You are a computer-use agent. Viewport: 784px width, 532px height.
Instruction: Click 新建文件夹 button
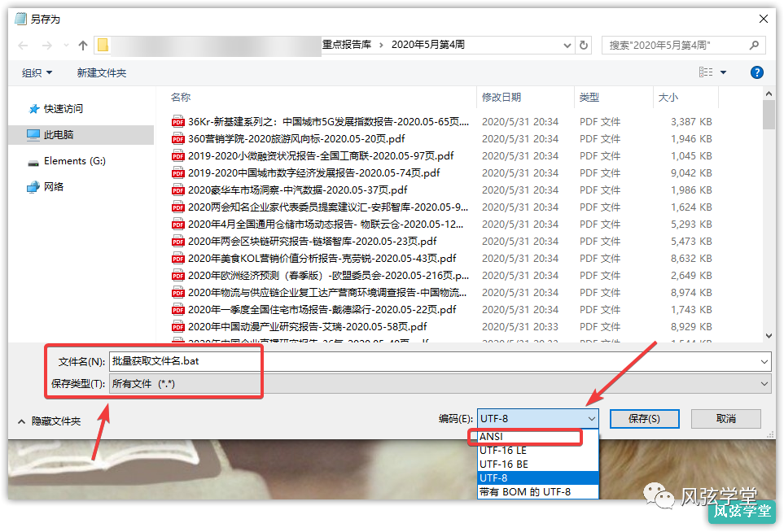[x=102, y=73]
